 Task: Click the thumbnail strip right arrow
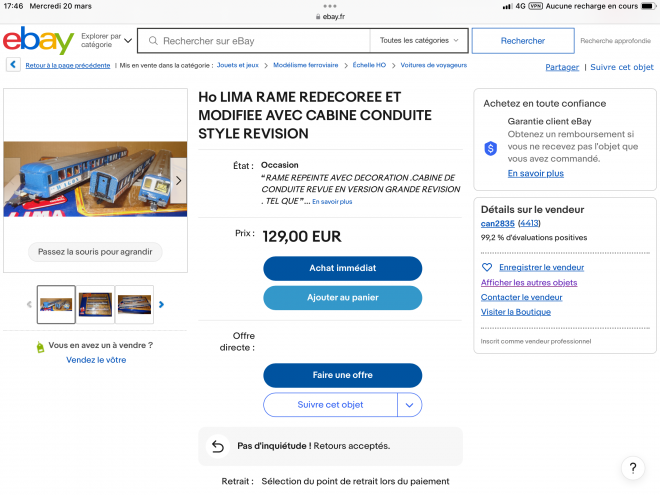162,304
